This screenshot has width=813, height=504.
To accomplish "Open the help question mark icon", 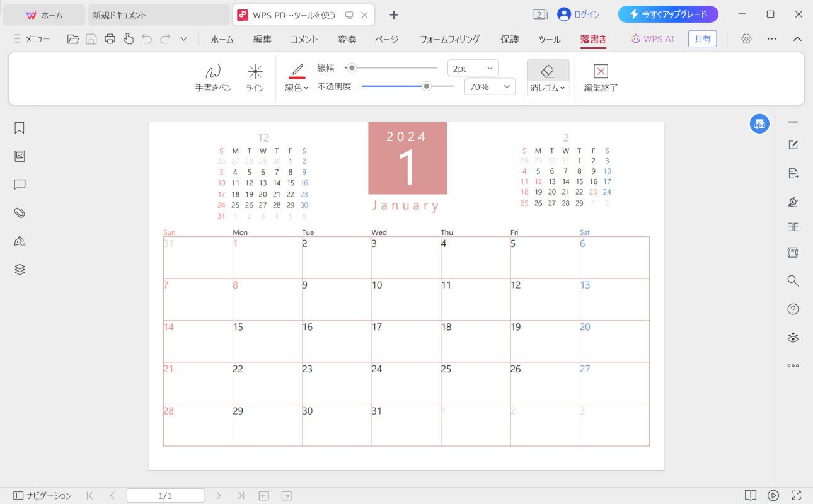I will pyautogui.click(x=793, y=309).
